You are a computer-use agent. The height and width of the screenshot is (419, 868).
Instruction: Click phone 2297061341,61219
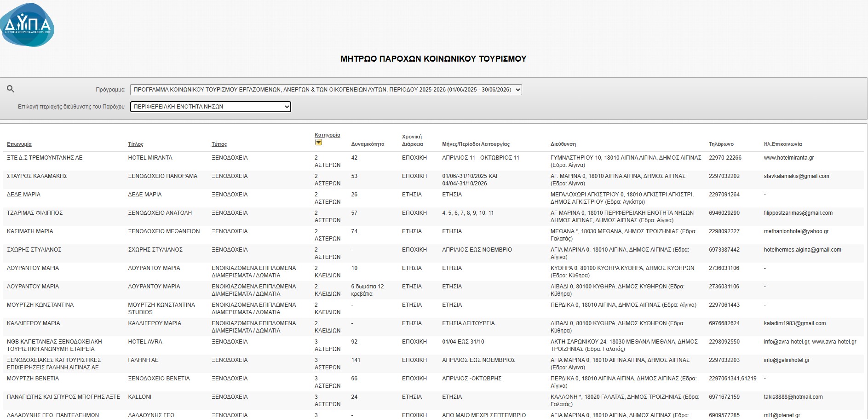click(x=732, y=379)
